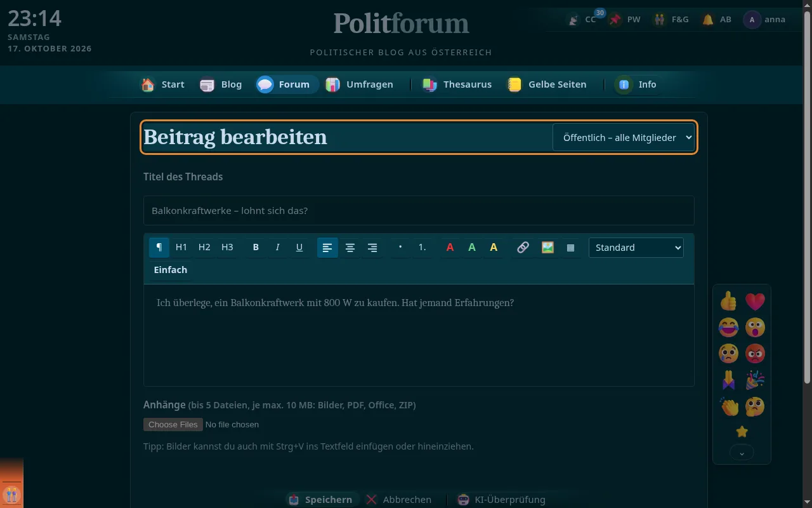Open the F&G header item
The width and height of the screenshot is (812, 508).
[x=671, y=20]
